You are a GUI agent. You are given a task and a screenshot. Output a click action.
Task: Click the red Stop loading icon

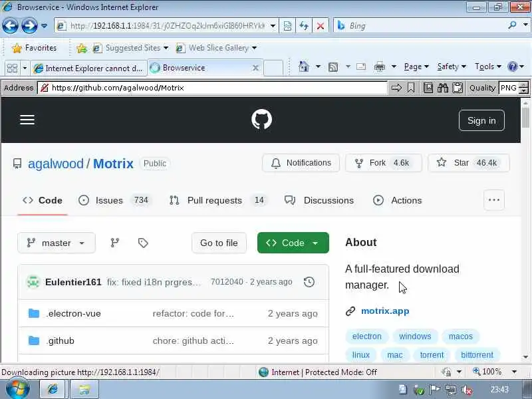pyautogui.click(x=320, y=26)
